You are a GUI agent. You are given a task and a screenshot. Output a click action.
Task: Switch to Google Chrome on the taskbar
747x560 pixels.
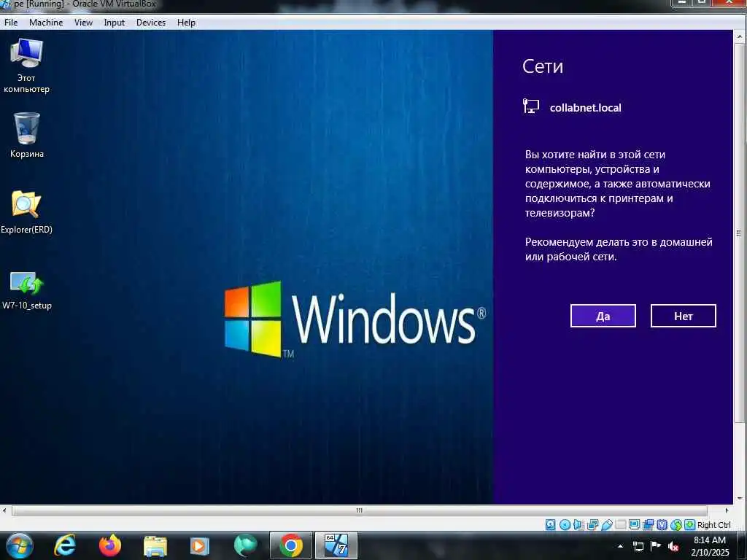290,545
